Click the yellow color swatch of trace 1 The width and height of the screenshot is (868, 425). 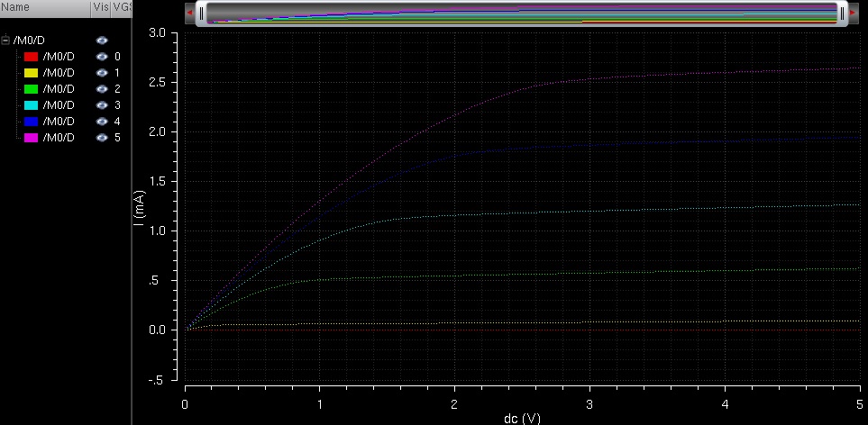pos(30,73)
